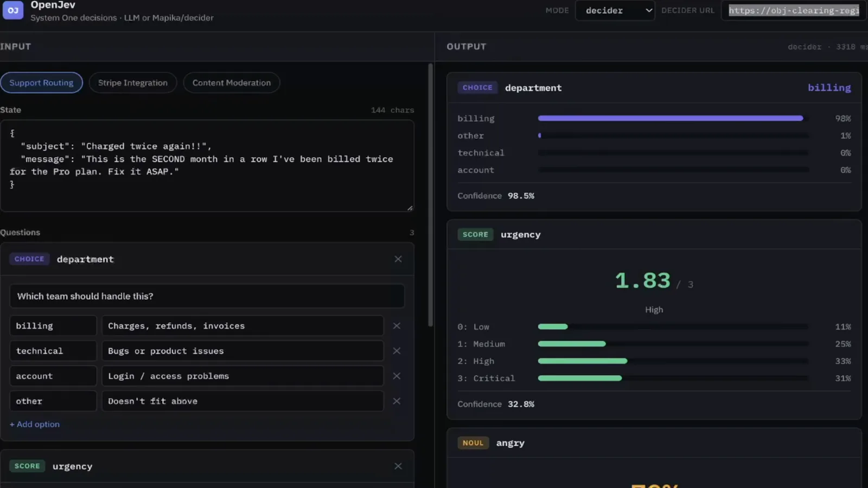The image size is (868, 488).
Task: Click the 'billing' result label in department card
Action: coord(829,87)
